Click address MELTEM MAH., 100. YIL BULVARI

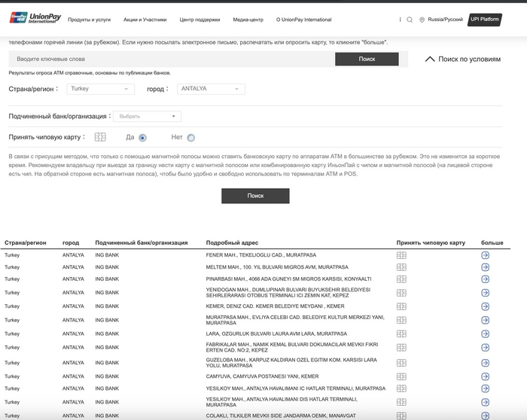[x=277, y=267]
